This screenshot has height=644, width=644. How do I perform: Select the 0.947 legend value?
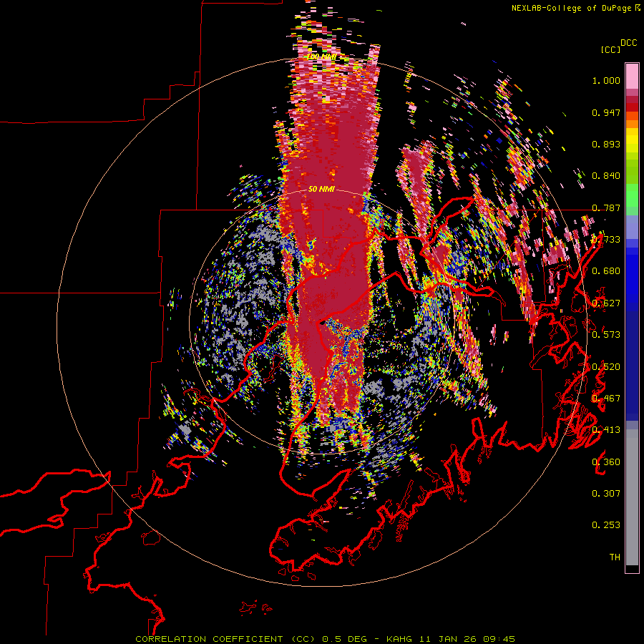(606, 112)
